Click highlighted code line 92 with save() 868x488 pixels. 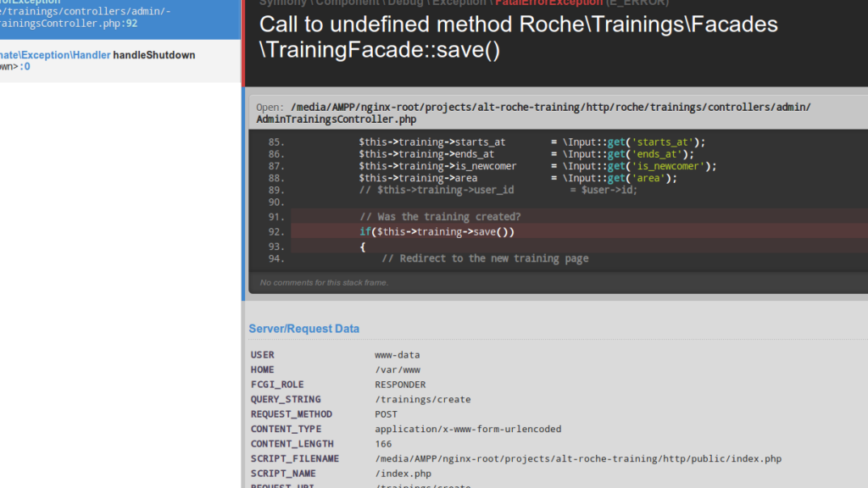pos(437,232)
